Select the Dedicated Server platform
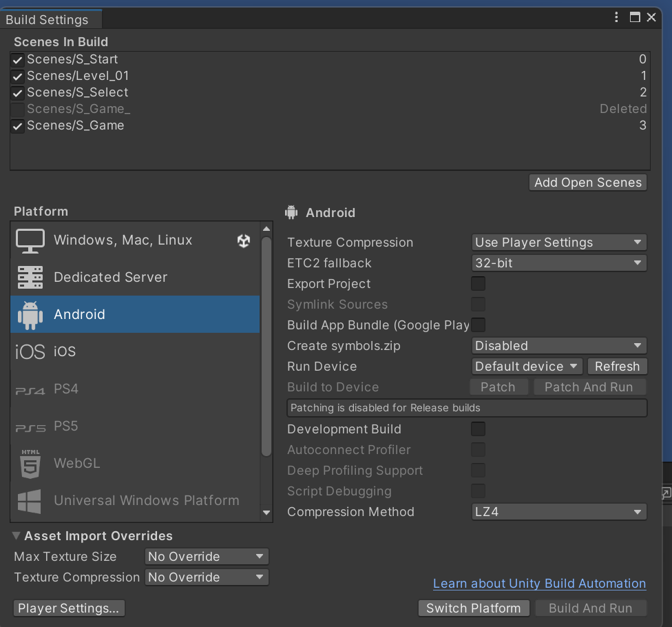 (x=135, y=277)
